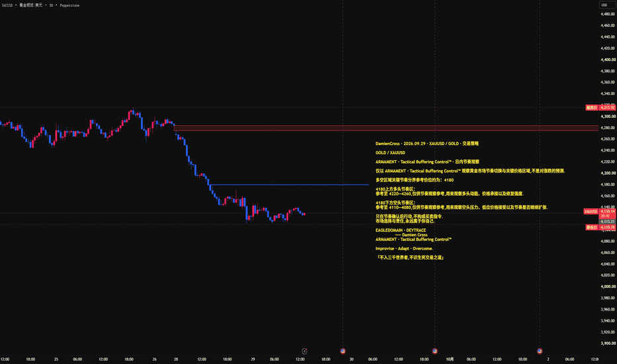617x364 pixels.
Task: Open the economic event marker before 10月 label
Action: pyautogui.click(x=435, y=351)
